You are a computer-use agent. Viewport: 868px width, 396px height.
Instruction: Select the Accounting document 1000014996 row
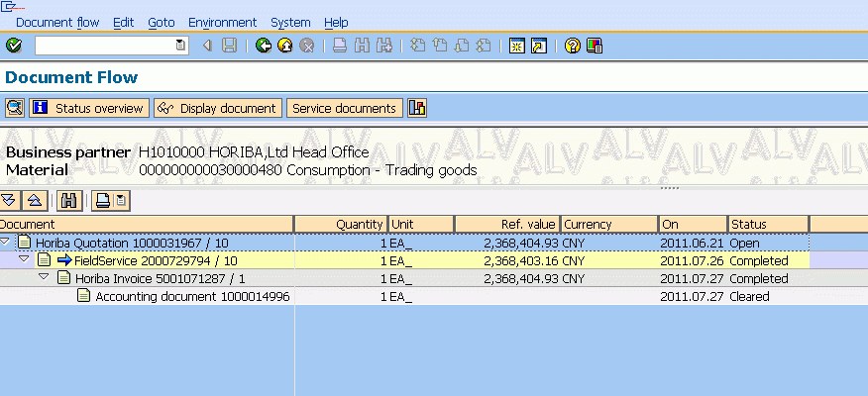pyautogui.click(x=404, y=296)
